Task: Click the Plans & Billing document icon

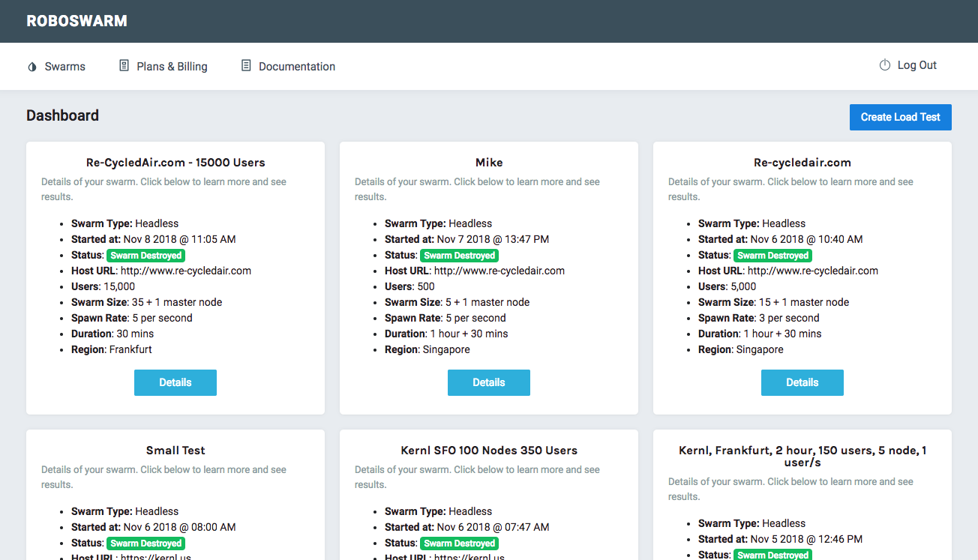Action: (x=124, y=66)
